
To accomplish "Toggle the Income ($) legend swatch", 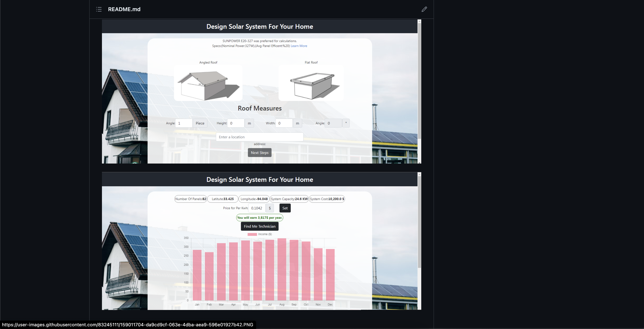I will point(252,234).
